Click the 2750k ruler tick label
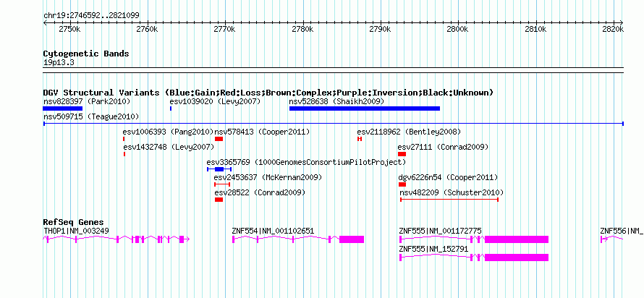 (x=69, y=30)
